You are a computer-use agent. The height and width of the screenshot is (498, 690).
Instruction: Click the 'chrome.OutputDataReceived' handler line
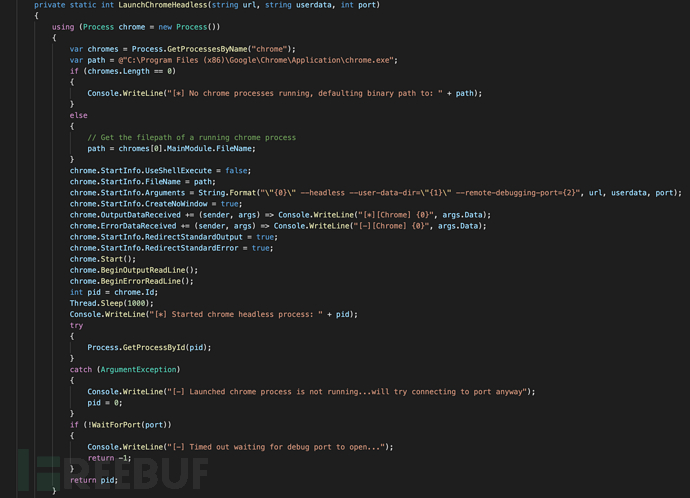tap(280, 215)
